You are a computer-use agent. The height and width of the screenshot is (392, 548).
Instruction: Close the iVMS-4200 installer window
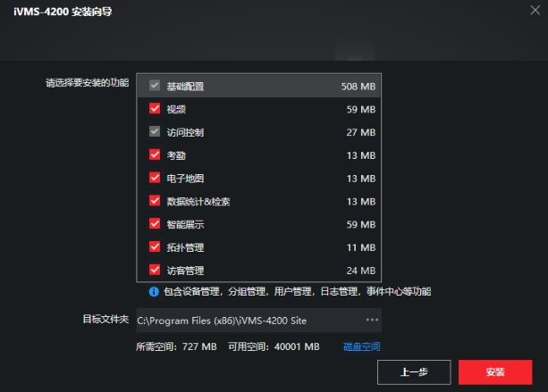coord(535,10)
